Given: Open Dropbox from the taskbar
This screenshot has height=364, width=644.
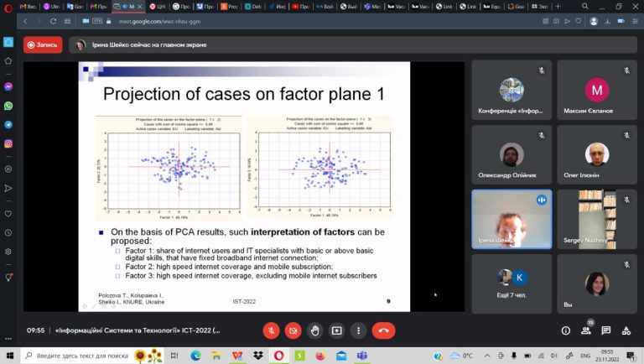Looking at the screenshot, I should (258, 356).
